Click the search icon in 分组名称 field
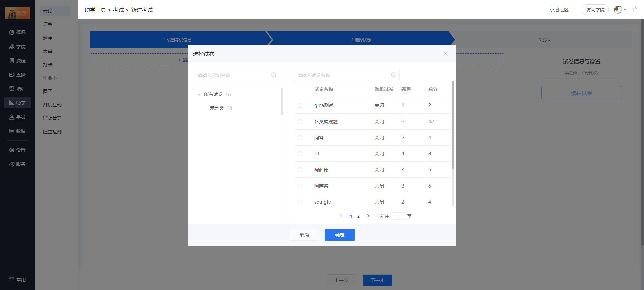Viewport: 644px width, 290px height. [x=274, y=75]
